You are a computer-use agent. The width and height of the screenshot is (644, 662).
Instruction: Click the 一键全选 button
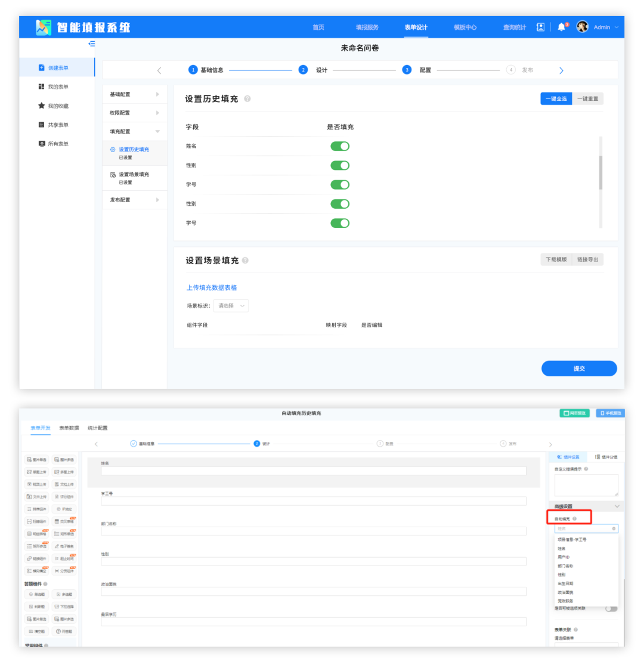point(556,99)
